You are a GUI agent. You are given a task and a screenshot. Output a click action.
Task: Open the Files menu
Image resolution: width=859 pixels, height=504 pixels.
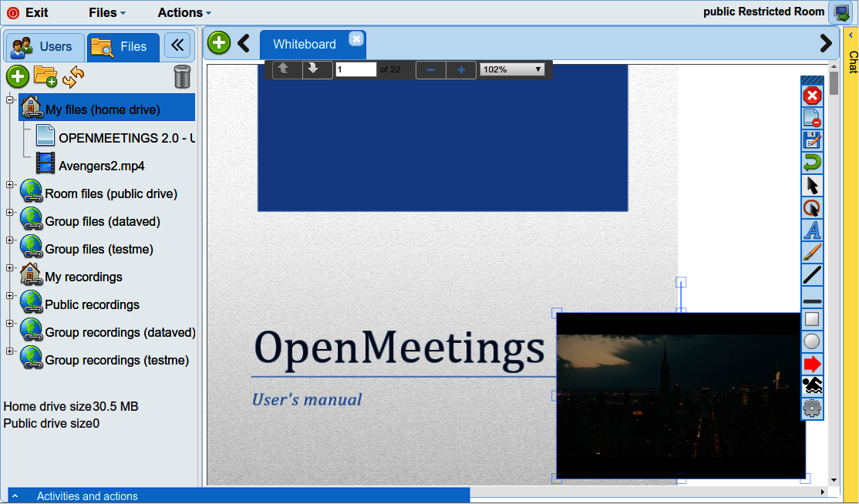point(107,12)
